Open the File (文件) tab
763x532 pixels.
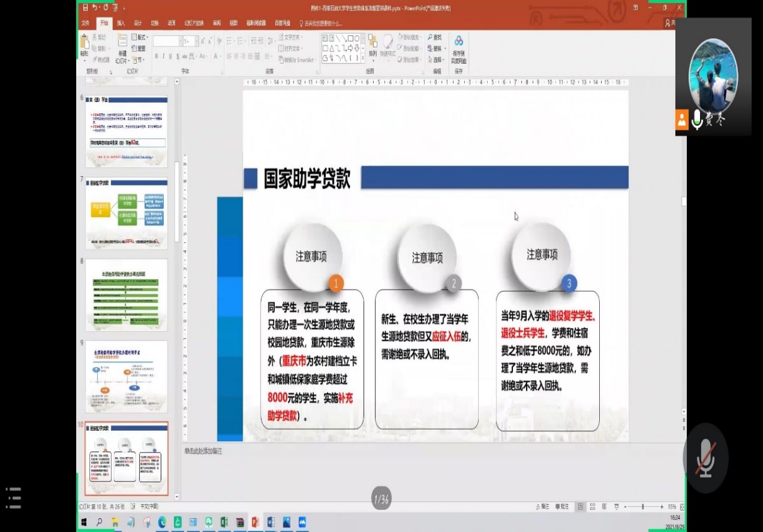(x=86, y=23)
